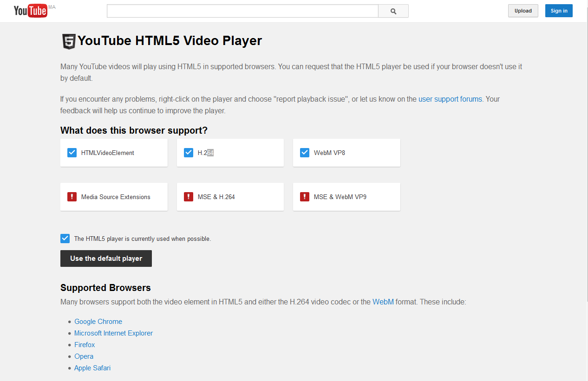Click Use the default player button

pos(106,258)
